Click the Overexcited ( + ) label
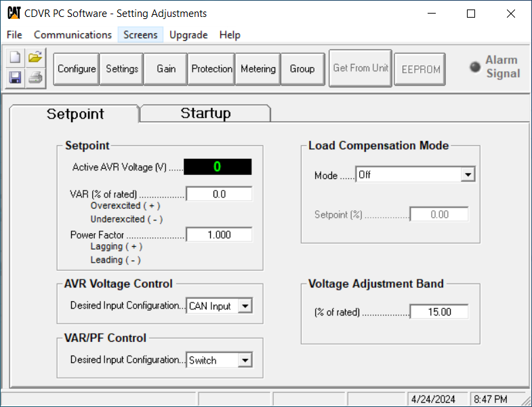 125,206
